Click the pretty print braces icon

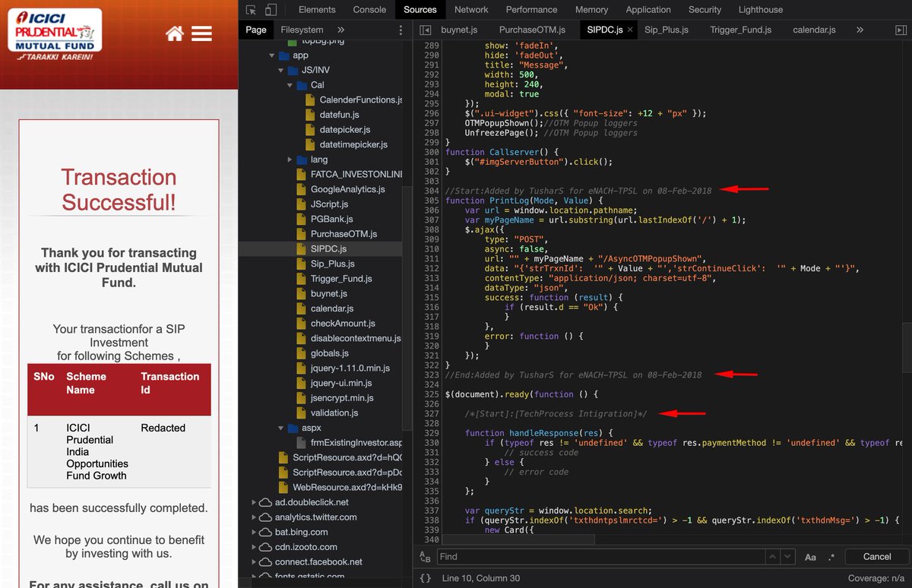point(426,578)
